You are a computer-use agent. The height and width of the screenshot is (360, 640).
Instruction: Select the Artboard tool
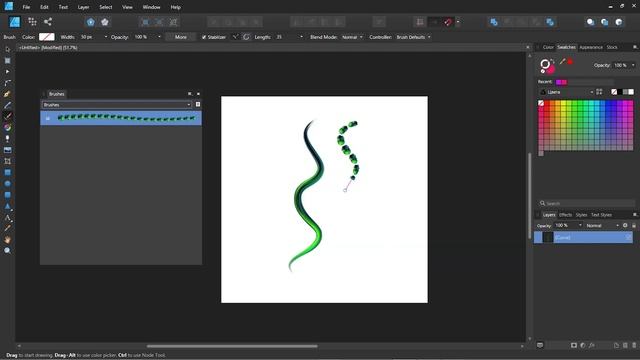click(7, 60)
